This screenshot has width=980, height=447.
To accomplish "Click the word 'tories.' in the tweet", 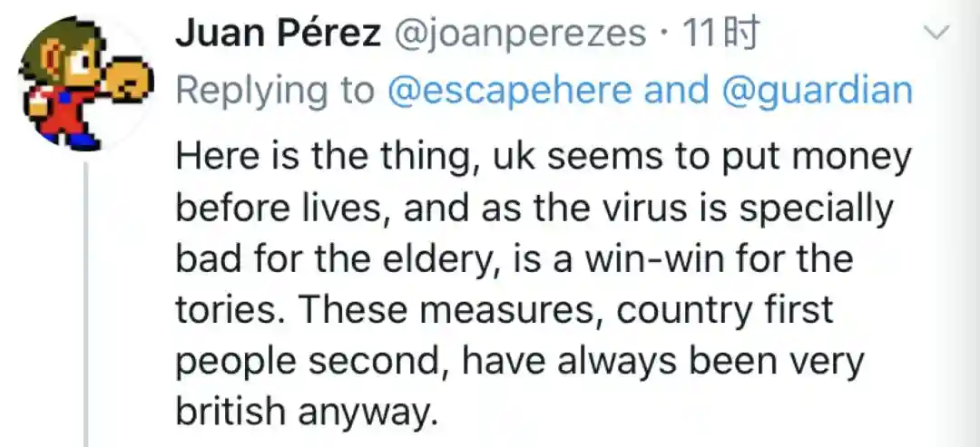I will pos(230,311).
